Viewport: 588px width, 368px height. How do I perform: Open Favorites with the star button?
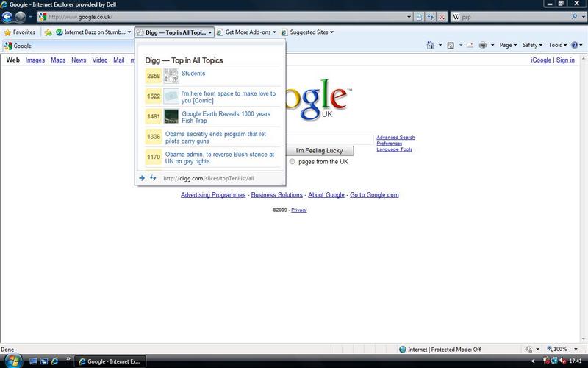(20, 32)
